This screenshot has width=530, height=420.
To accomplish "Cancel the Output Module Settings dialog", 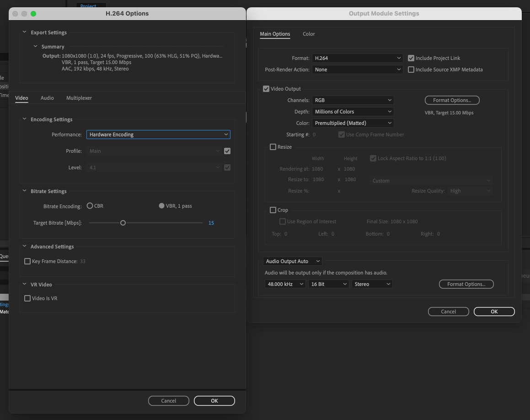I will pos(448,312).
